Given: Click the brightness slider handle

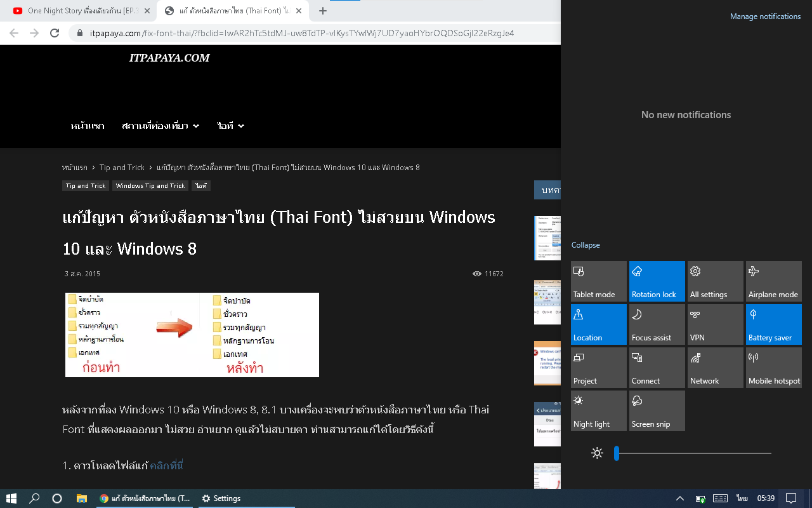Looking at the screenshot, I should (616, 453).
